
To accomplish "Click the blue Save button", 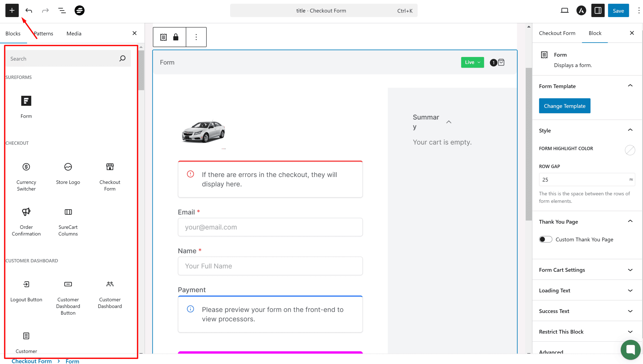I will click(x=618, y=11).
